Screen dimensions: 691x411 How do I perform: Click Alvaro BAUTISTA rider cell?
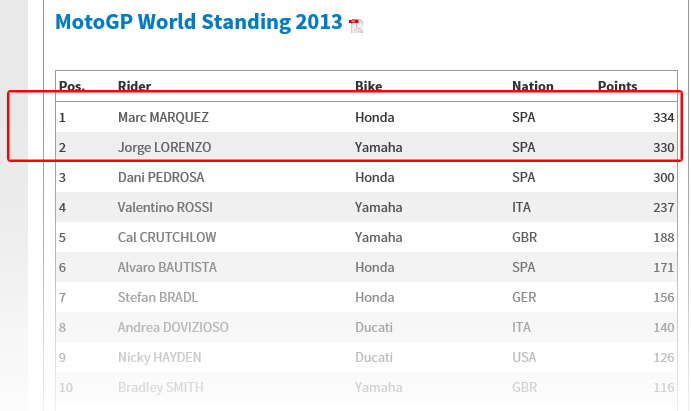(x=167, y=267)
